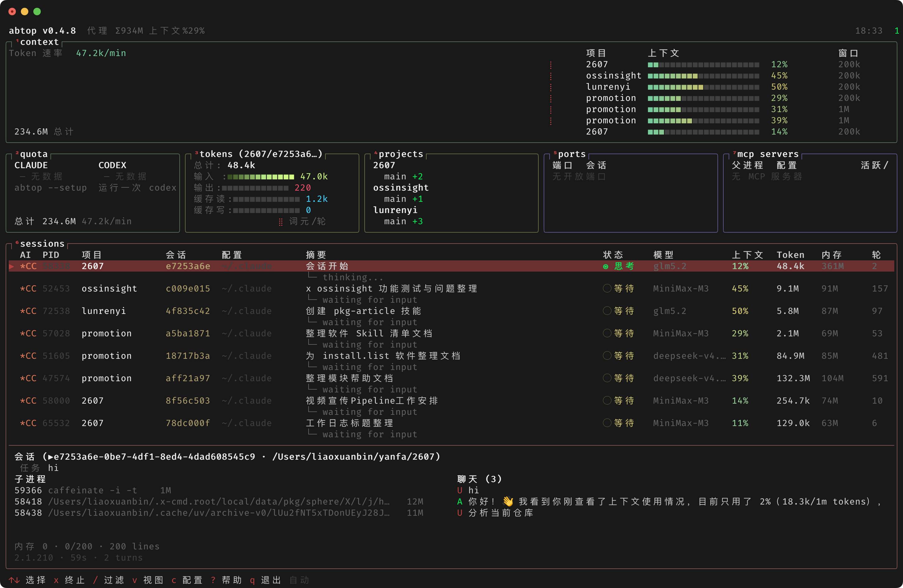The width and height of the screenshot is (903, 588).
Task: Click the ? 帮助 help shortcut
Action: 226,580
